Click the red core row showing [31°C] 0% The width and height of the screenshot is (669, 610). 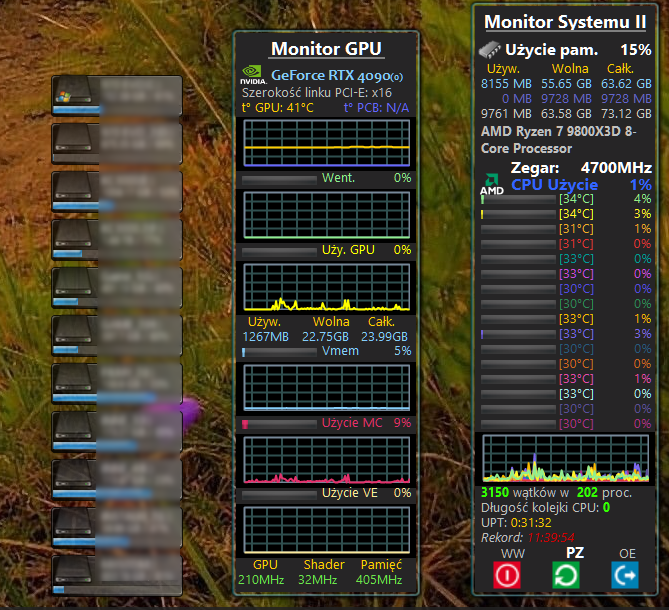tap(566, 244)
